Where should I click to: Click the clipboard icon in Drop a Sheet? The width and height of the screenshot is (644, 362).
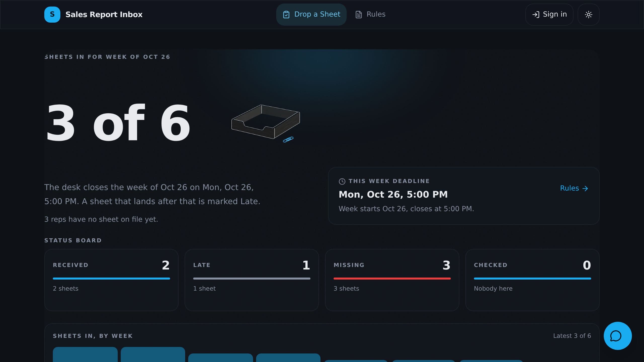(x=286, y=15)
